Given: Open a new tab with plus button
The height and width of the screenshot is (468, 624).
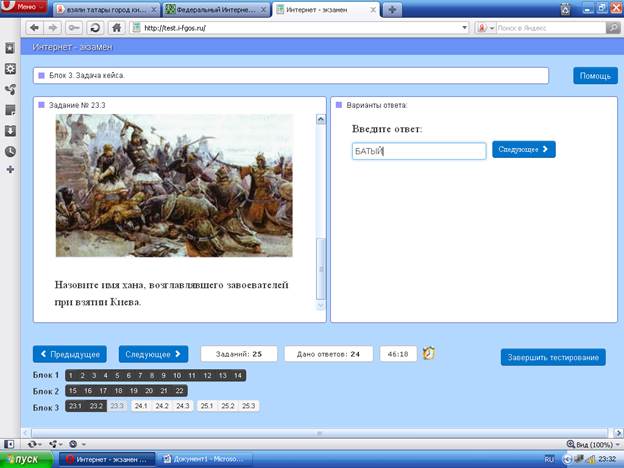Looking at the screenshot, I should coord(392,10).
